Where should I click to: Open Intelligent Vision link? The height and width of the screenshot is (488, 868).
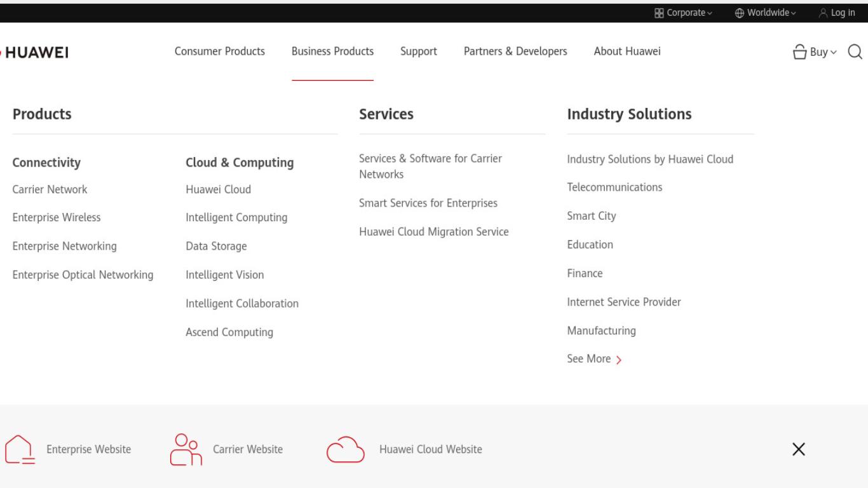(225, 274)
